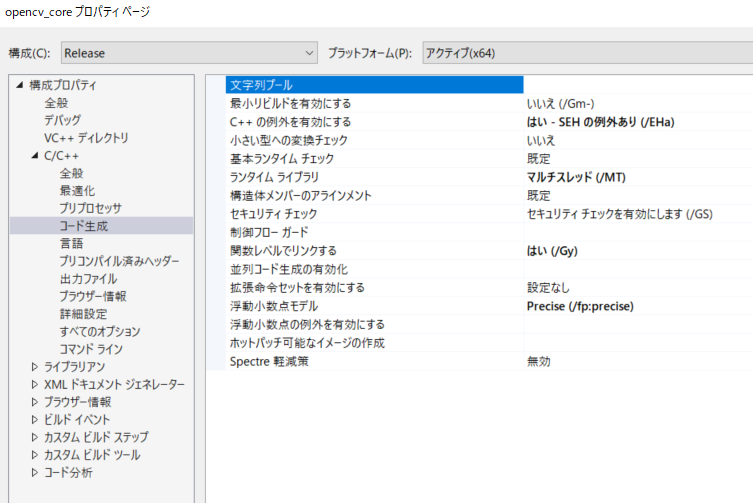Viewport: 753px width, 503px height.
Task: Expand the XML ドキュメント ジェネレーター node
Action: tap(35, 384)
